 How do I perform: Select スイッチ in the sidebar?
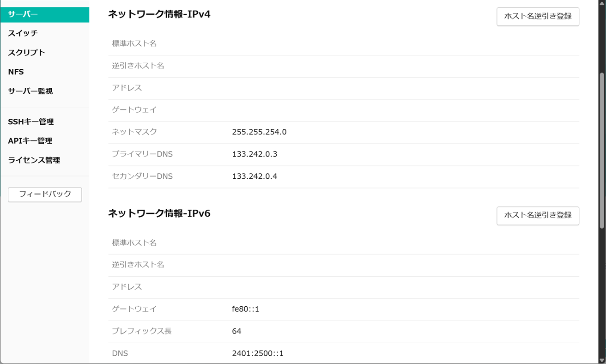pyautogui.click(x=23, y=33)
